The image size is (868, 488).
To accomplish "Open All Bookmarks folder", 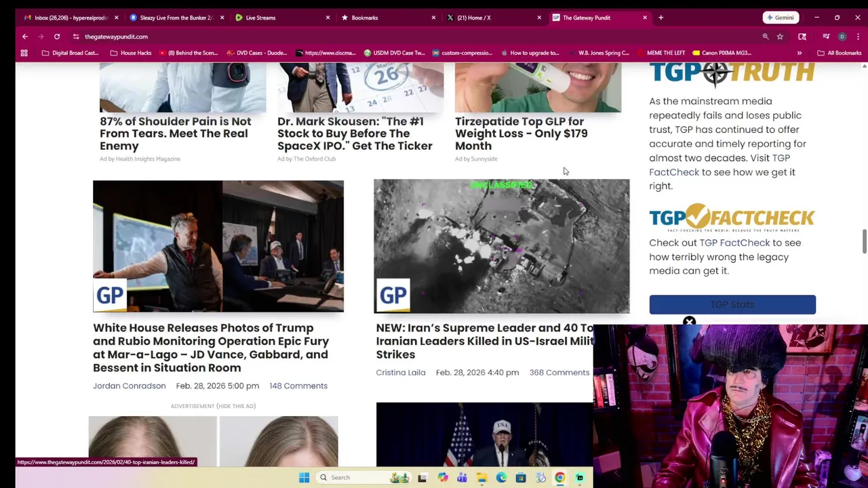I will point(840,53).
